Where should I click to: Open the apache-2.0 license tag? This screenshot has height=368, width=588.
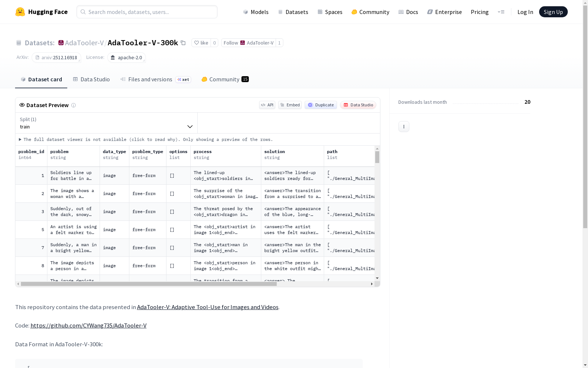point(127,57)
